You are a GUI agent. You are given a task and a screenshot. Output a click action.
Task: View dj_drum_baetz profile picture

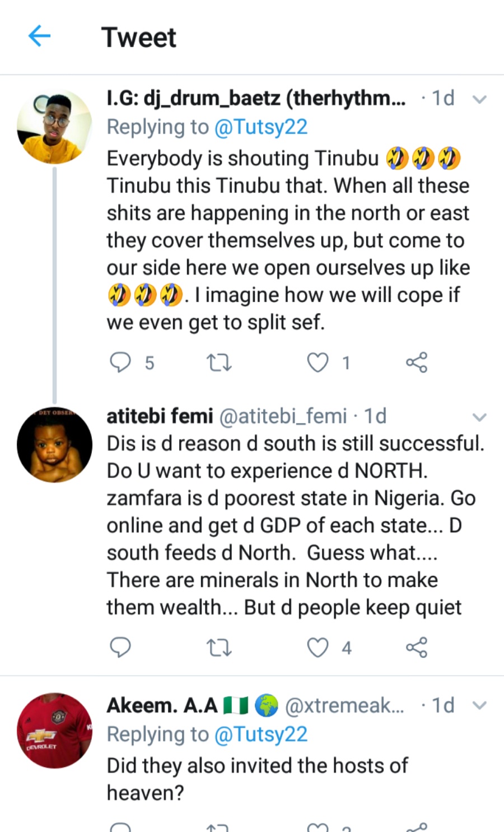pos(54,127)
